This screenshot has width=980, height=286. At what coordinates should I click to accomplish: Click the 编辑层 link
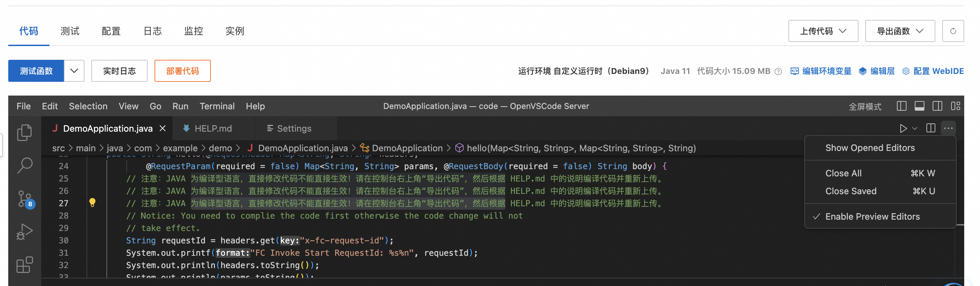[882, 71]
